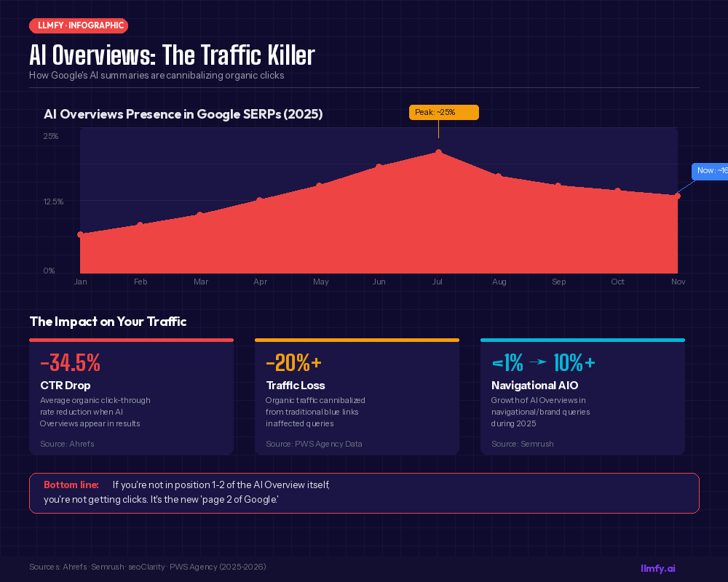Select the January starting data point

pyautogui.click(x=80, y=234)
